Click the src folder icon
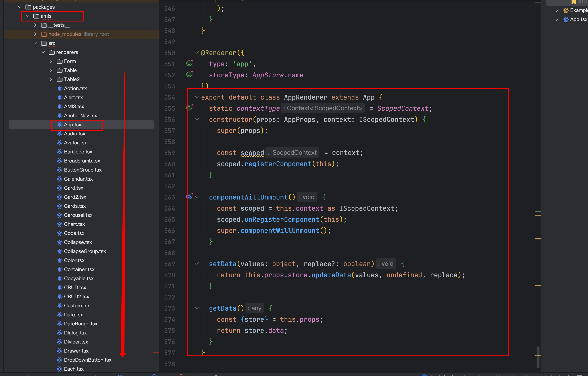The width and height of the screenshot is (588, 376). (44, 43)
